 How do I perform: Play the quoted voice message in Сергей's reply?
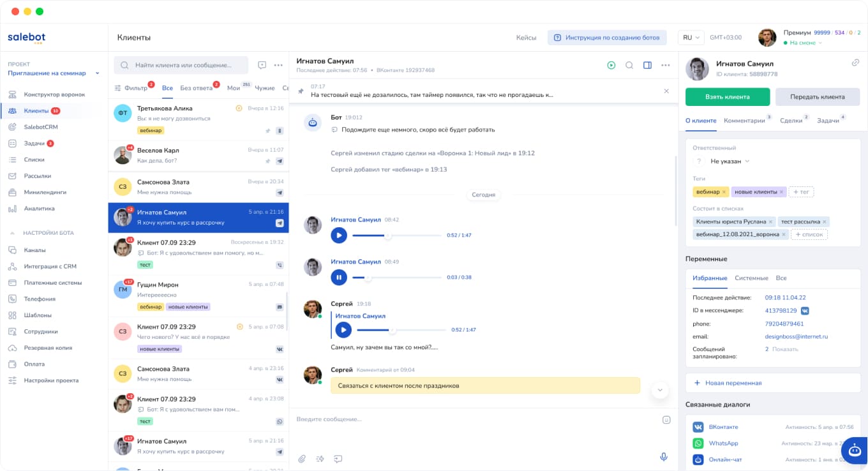point(343,330)
